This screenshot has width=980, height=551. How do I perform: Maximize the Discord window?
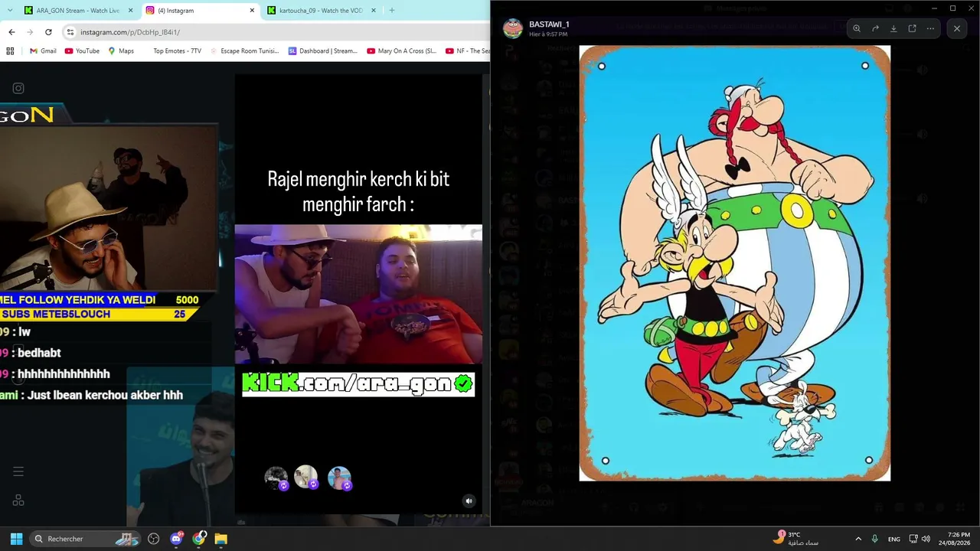pos(952,8)
